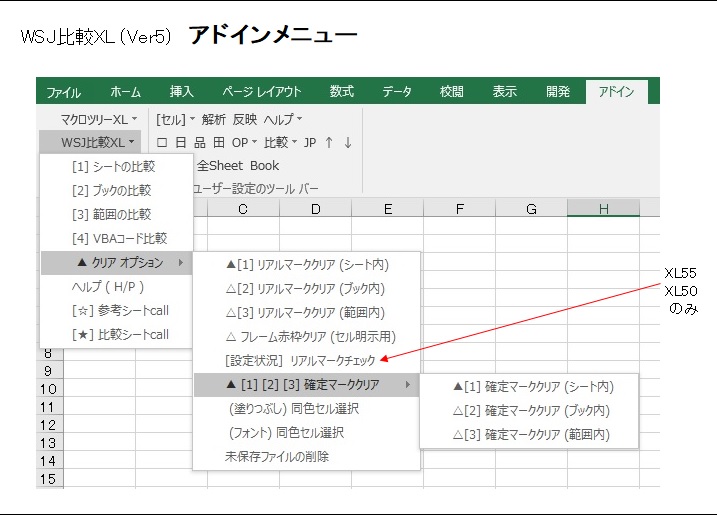This screenshot has width=717, height=515.
Task: Choose [4] VBAコード比較 from menu
Action: (119, 238)
